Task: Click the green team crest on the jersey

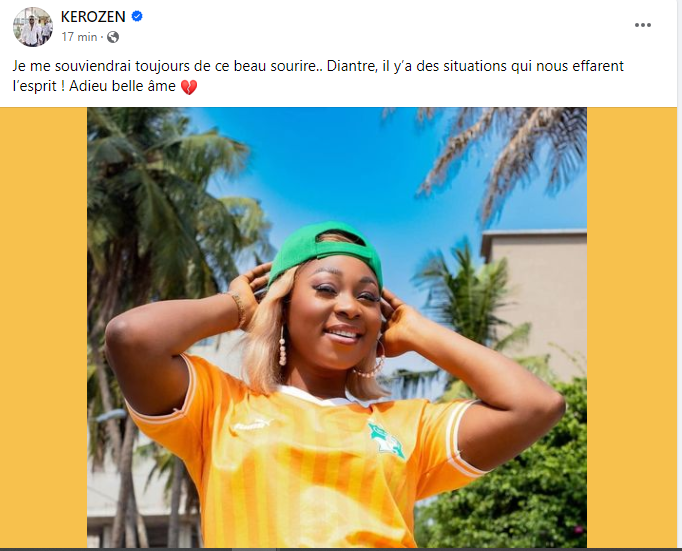Action: coord(385,440)
